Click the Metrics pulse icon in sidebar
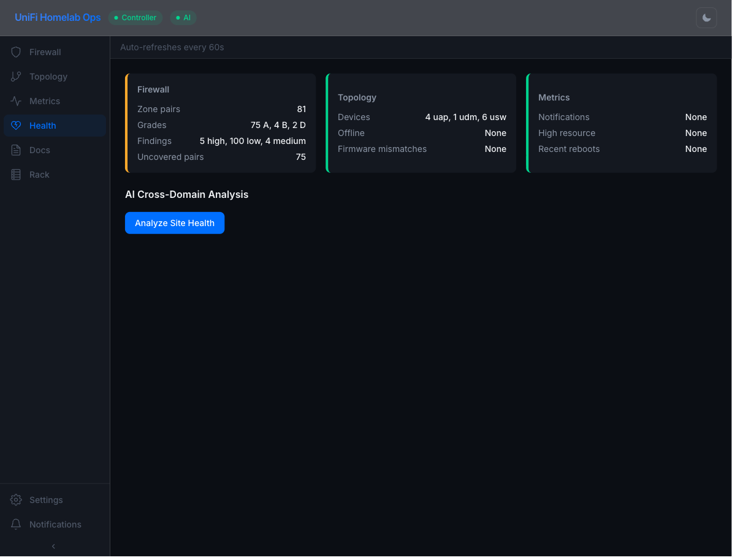This screenshot has width=735, height=560. (16, 101)
